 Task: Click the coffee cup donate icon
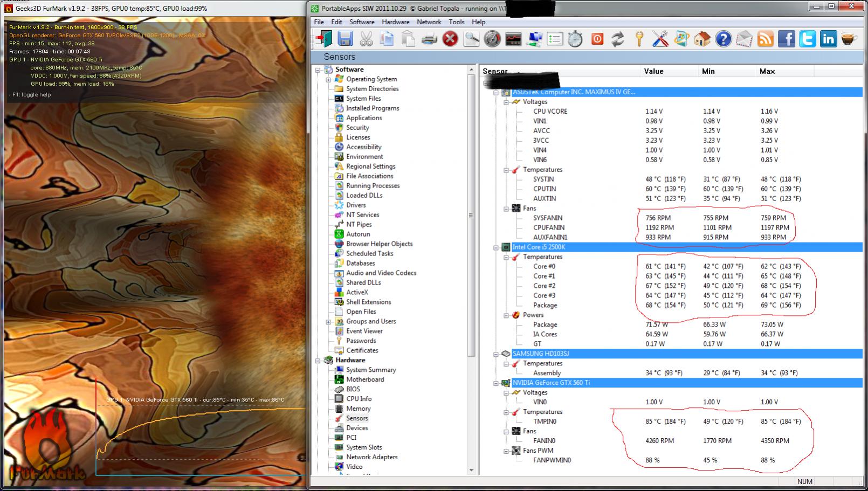tap(849, 39)
